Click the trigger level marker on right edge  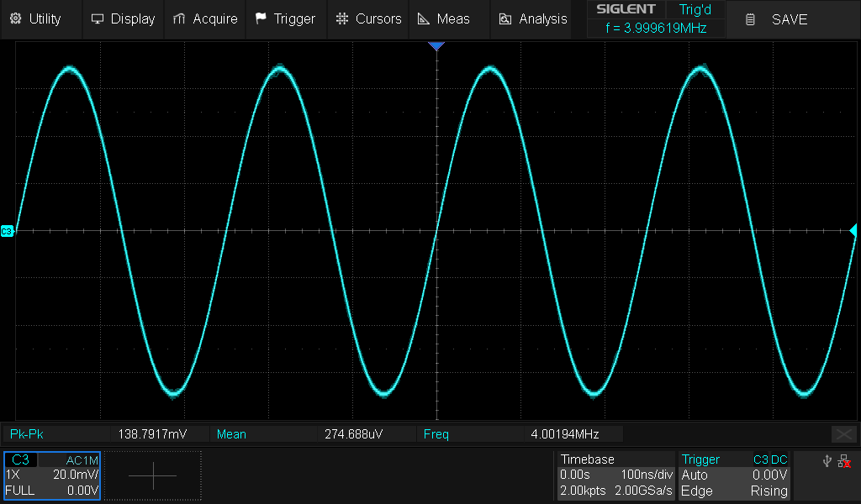pyautogui.click(x=853, y=230)
